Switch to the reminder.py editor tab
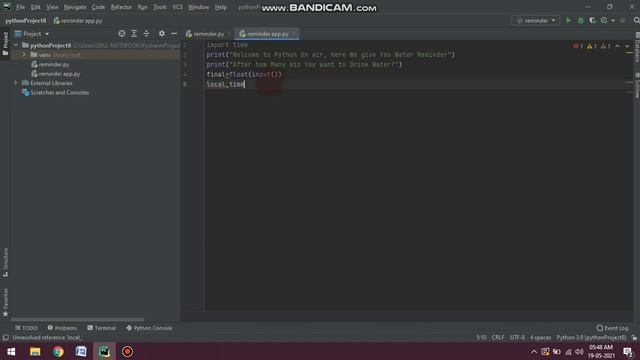Image resolution: width=640 pixels, height=360 pixels. [208, 34]
